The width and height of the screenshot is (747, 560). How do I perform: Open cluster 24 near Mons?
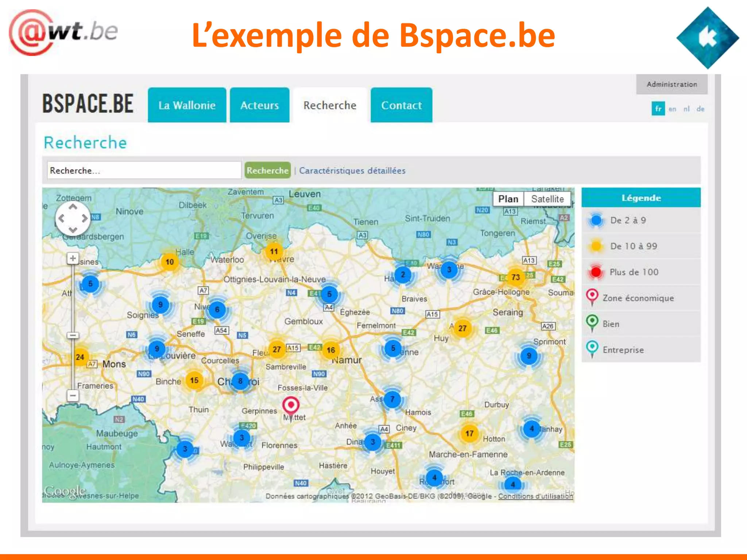point(80,357)
